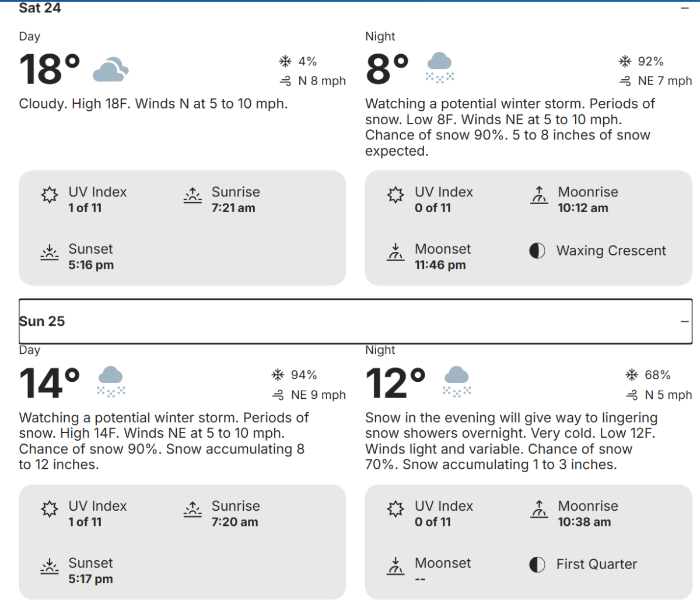The height and width of the screenshot is (611, 700).
Task: Click the Sun 25 day header
Action: coord(42,321)
